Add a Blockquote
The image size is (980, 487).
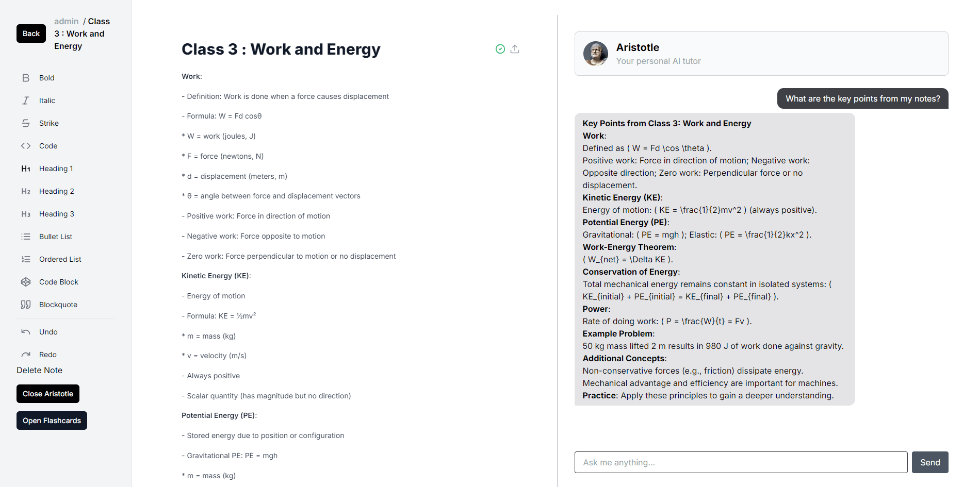pyautogui.click(x=26, y=305)
